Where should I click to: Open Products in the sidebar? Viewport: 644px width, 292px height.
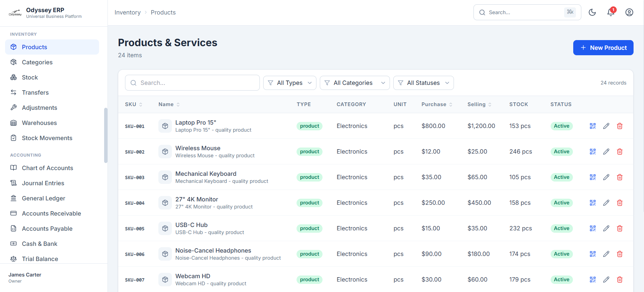coord(52,47)
